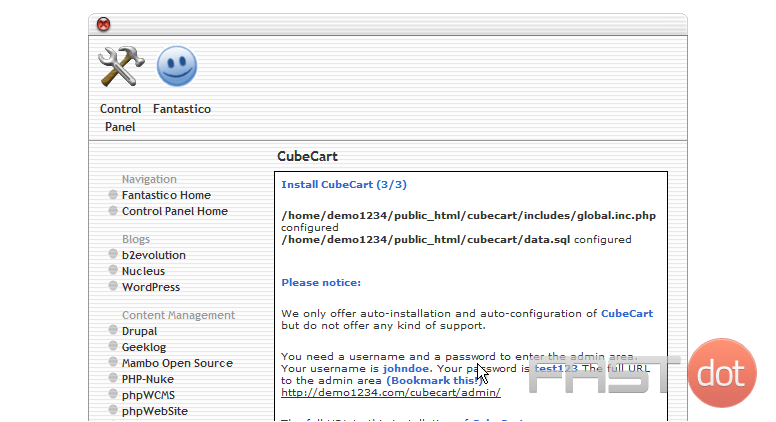Select Nucleus under Blogs
The image size is (776, 422).
144,271
